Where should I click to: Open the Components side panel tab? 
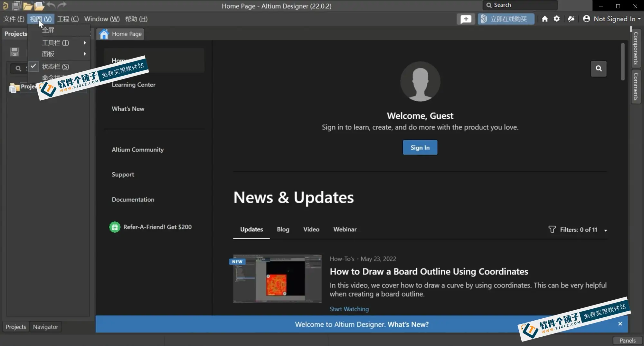click(636, 48)
